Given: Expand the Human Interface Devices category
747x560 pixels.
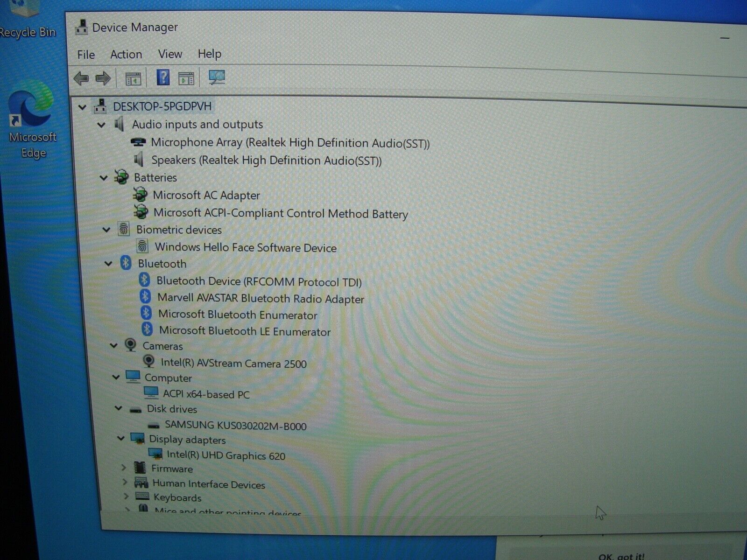Looking at the screenshot, I should click(125, 482).
